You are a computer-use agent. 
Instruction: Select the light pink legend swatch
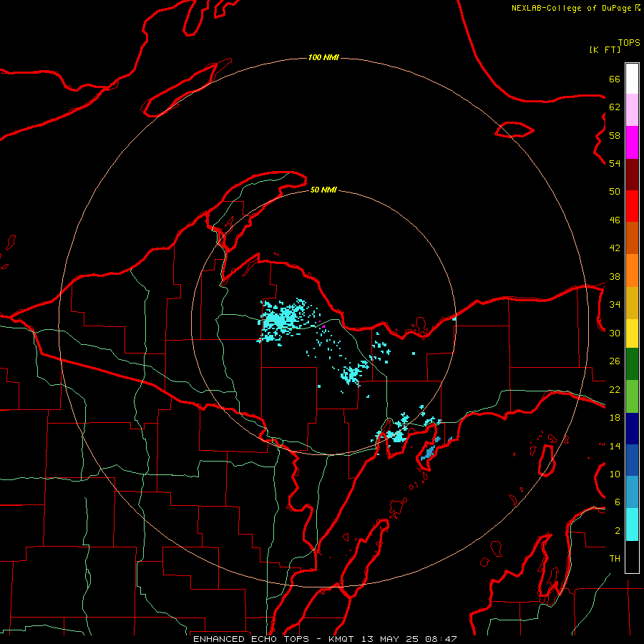click(x=632, y=109)
